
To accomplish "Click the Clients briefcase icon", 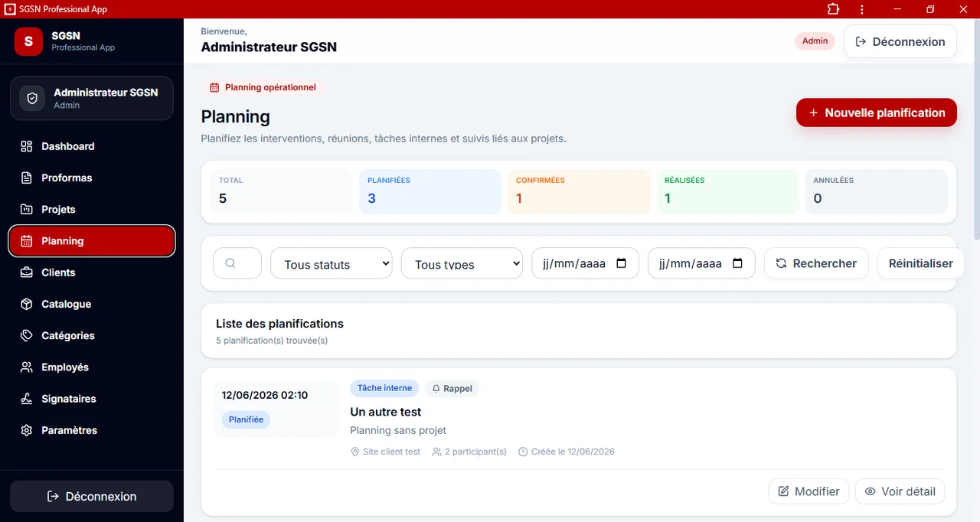I will (27, 272).
